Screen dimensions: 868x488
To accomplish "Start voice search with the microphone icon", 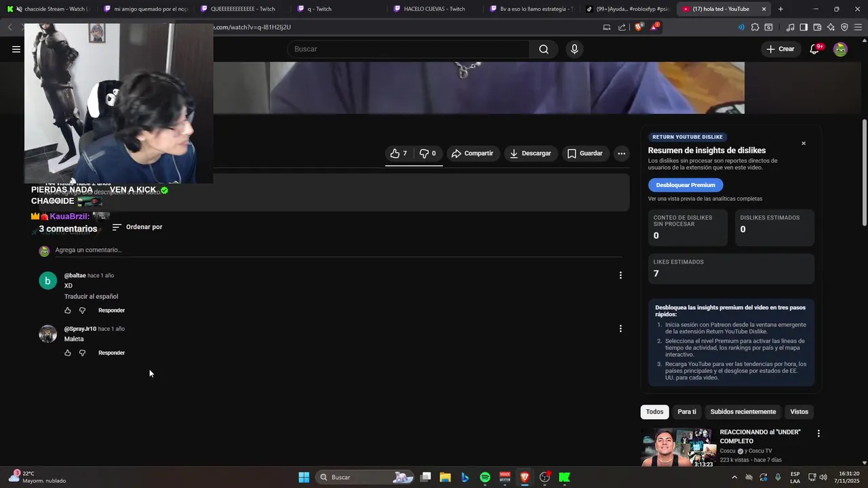I will [574, 49].
